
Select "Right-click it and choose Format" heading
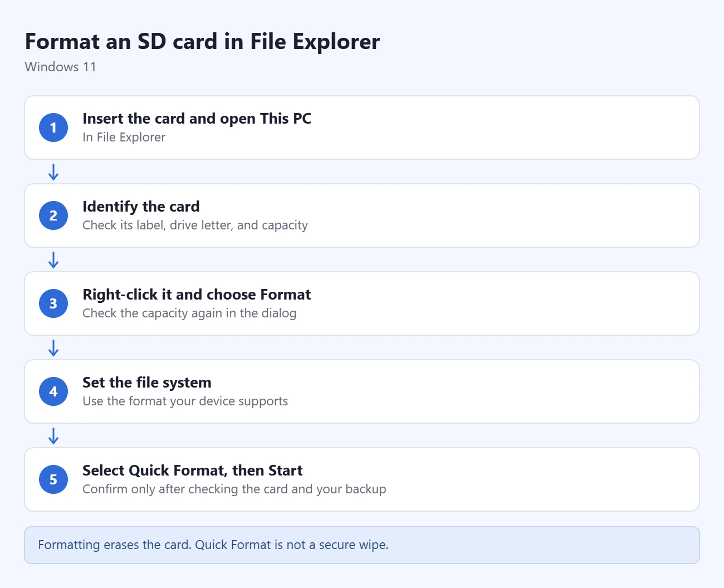(197, 295)
